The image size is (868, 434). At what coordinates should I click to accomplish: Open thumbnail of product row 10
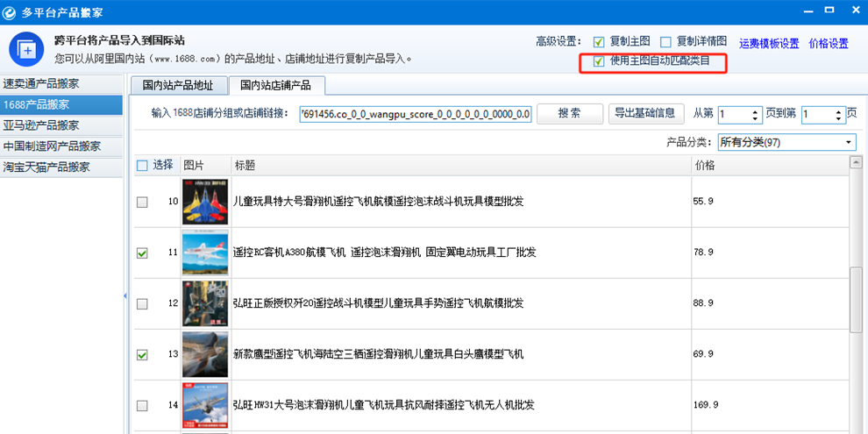[205, 202]
